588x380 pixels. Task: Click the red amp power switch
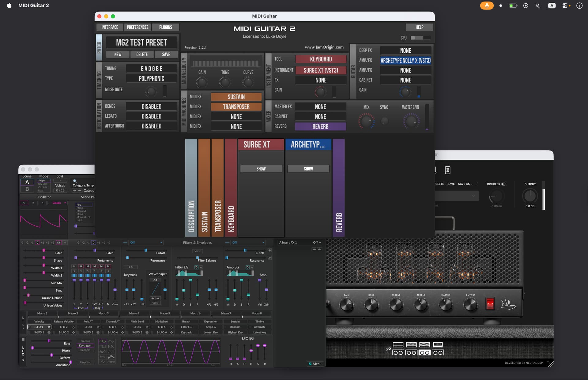coord(490,304)
